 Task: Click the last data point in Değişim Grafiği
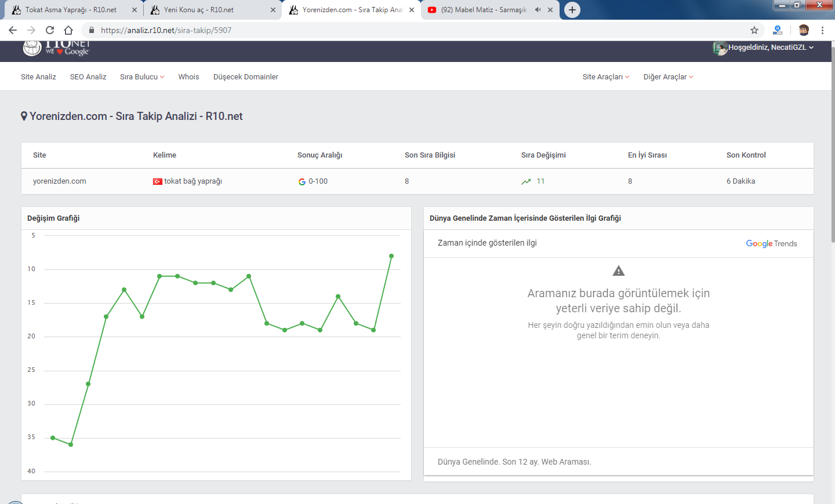[391, 255]
